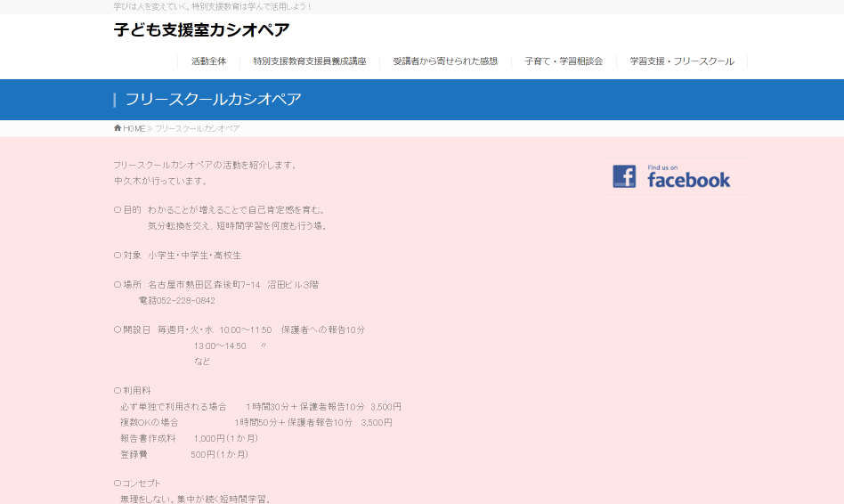Screen dimensions: 844x504
Task: Click the Facebook logo icon
Action: pos(624,176)
